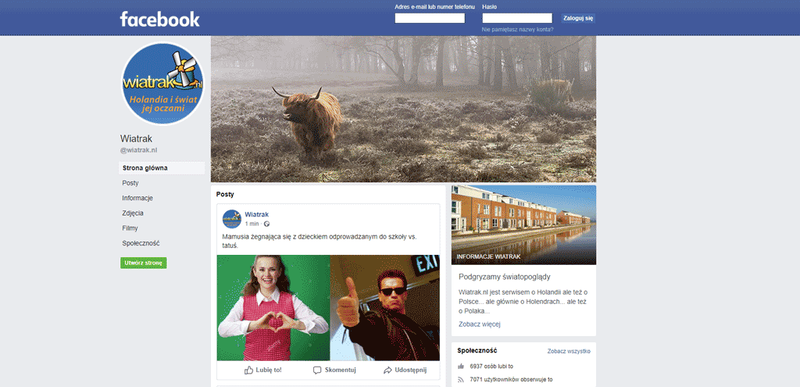Click the Zaloguj się button

578,18
